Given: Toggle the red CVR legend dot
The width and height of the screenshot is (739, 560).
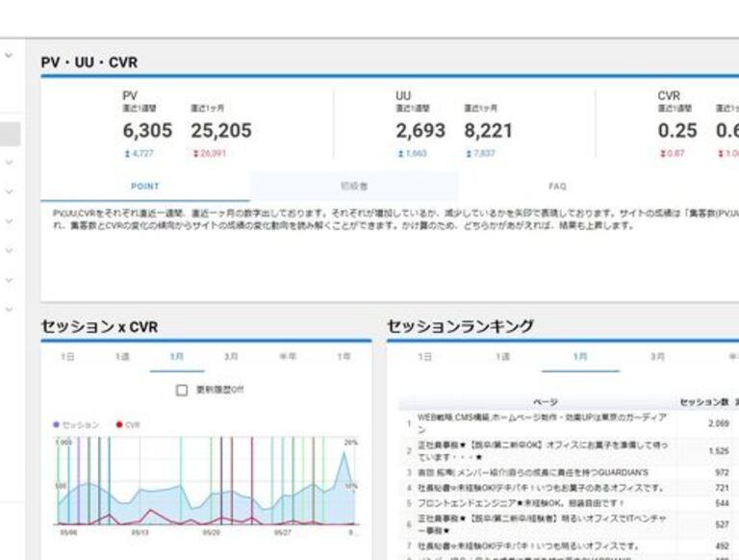Looking at the screenshot, I should pyautogui.click(x=118, y=424).
